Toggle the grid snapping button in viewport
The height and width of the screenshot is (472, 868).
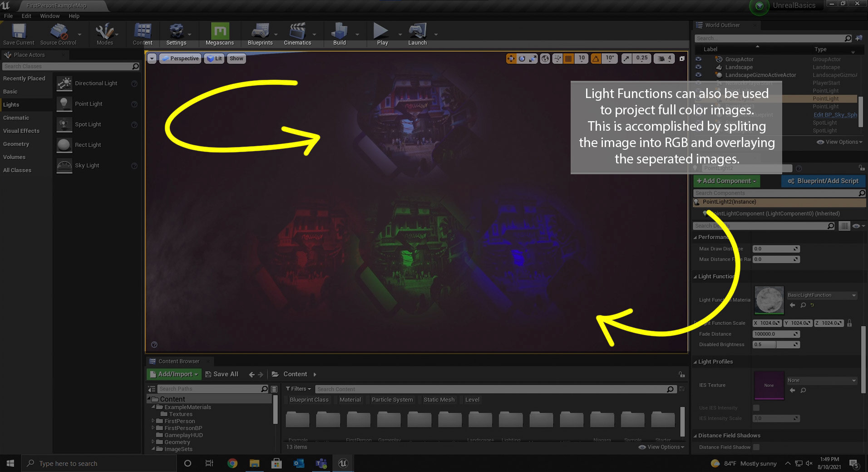point(568,59)
